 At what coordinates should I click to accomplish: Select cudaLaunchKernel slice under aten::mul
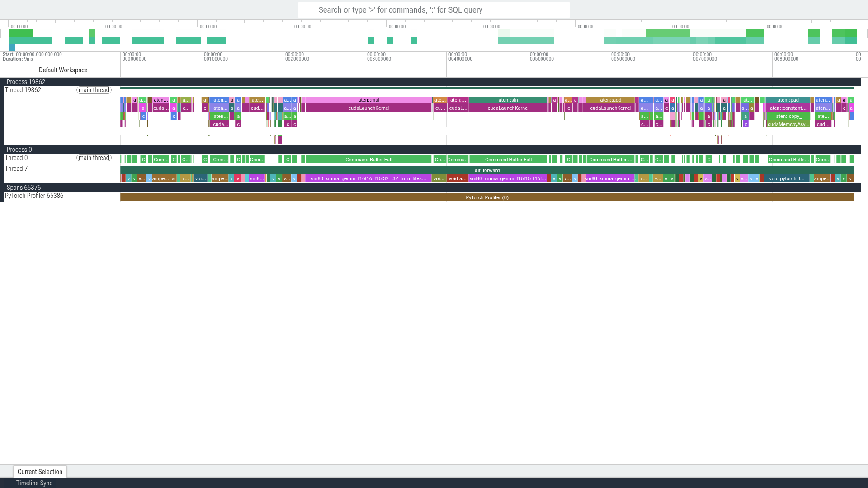tap(368, 108)
